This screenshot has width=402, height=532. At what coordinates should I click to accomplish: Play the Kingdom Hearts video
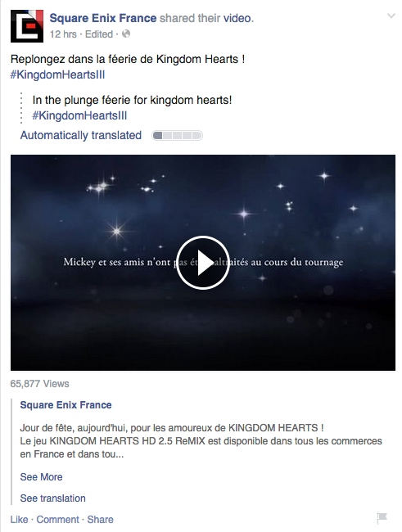[203, 262]
